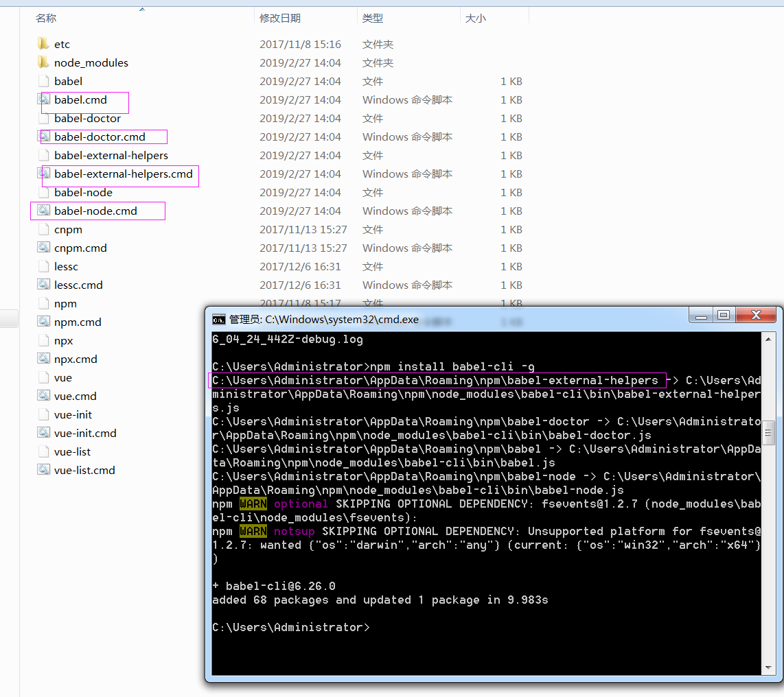Image resolution: width=784 pixels, height=697 pixels.
Task: Click the cmd window scroll up arrow
Action: coord(768,340)
